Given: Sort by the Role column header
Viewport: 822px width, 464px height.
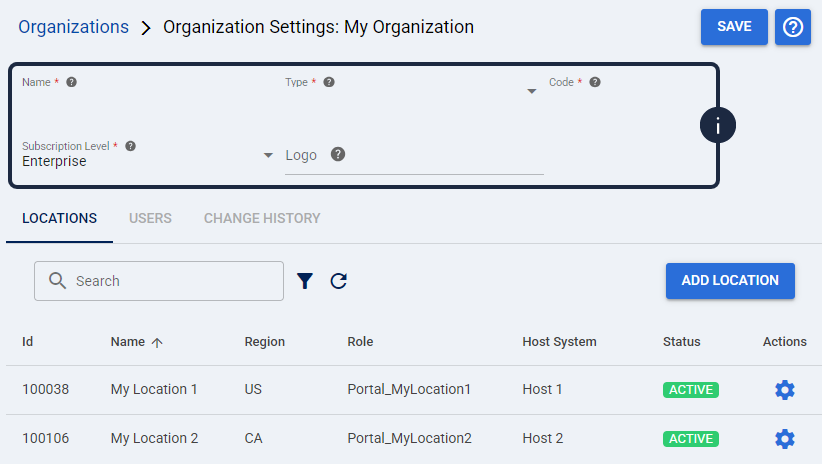Looking at the screenshot, I should (360, 342).
